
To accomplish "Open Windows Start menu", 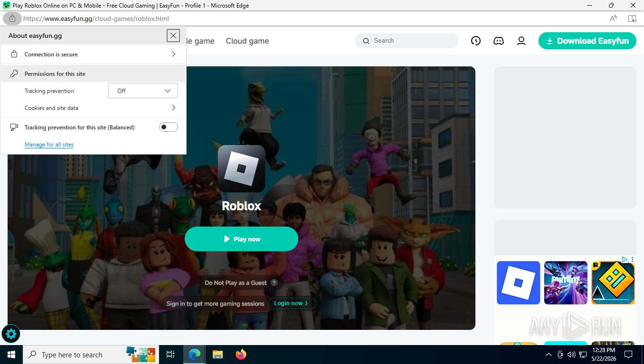I will [11, 355].
